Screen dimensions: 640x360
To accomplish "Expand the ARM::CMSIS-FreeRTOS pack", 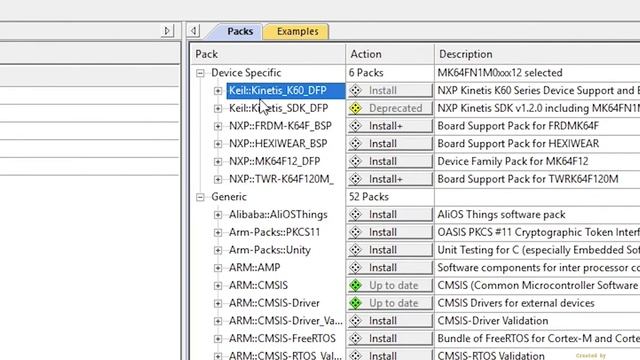I will (x=218, y=339).
